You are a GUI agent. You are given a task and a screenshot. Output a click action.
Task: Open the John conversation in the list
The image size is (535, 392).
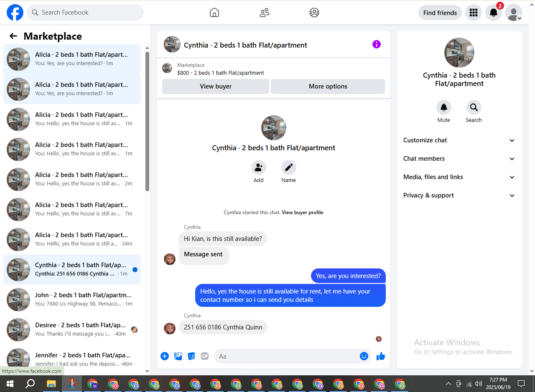click(72, 300)
